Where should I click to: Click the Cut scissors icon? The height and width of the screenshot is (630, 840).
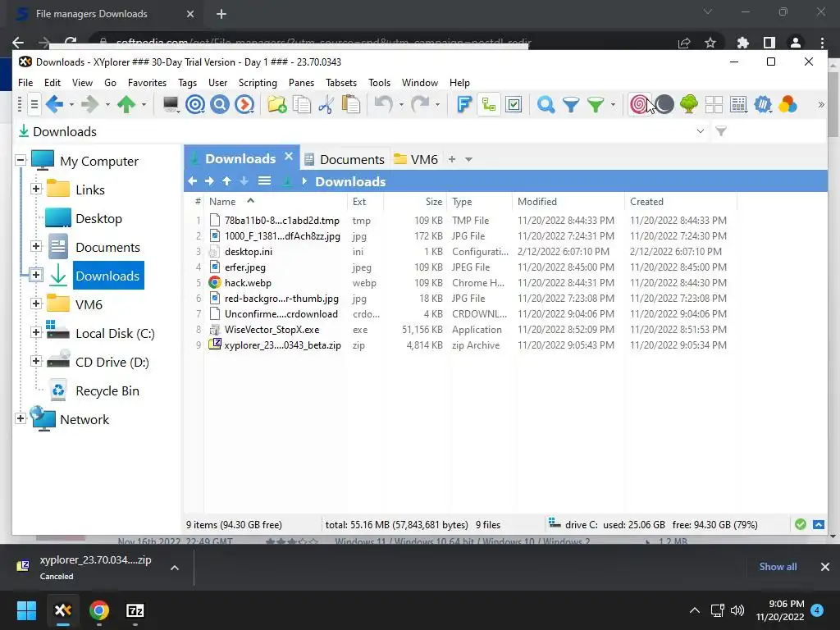326,104
